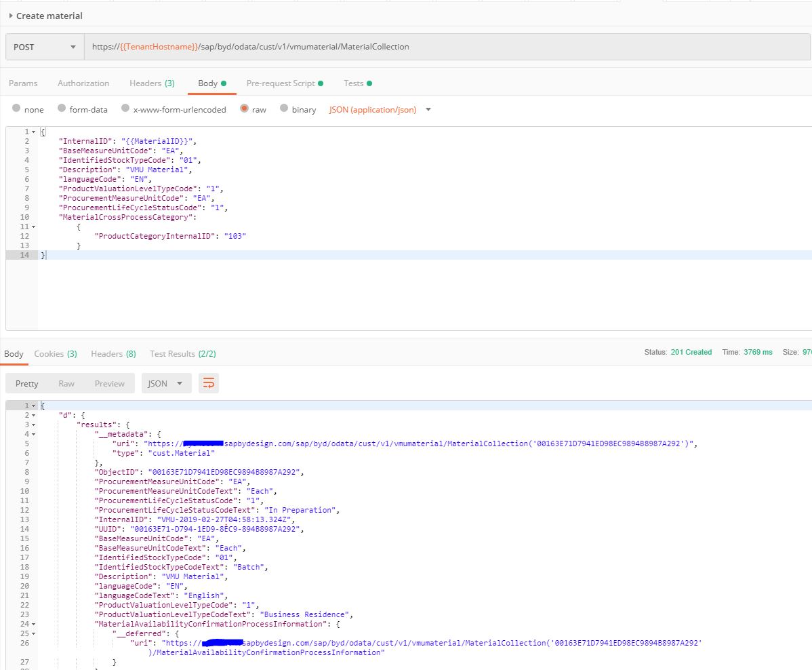The height and width of the screenshot is (670, 812).
Task: Click the Preview response view button
Action: 109,384
